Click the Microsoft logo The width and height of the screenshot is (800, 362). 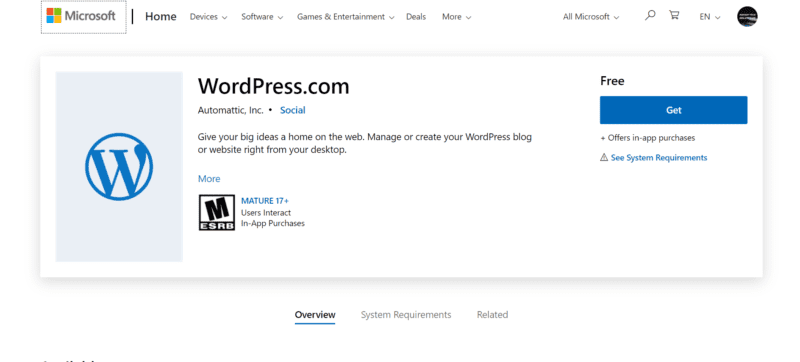pos(81,16)
